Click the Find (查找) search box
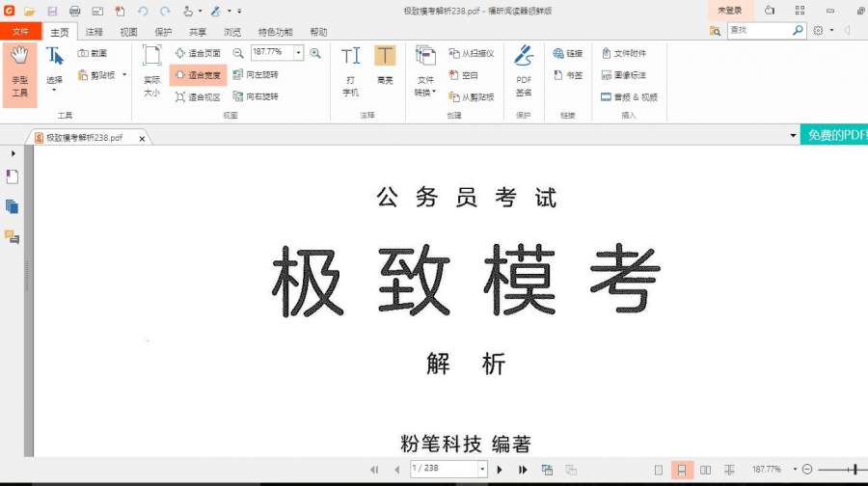 coord(760,30)
